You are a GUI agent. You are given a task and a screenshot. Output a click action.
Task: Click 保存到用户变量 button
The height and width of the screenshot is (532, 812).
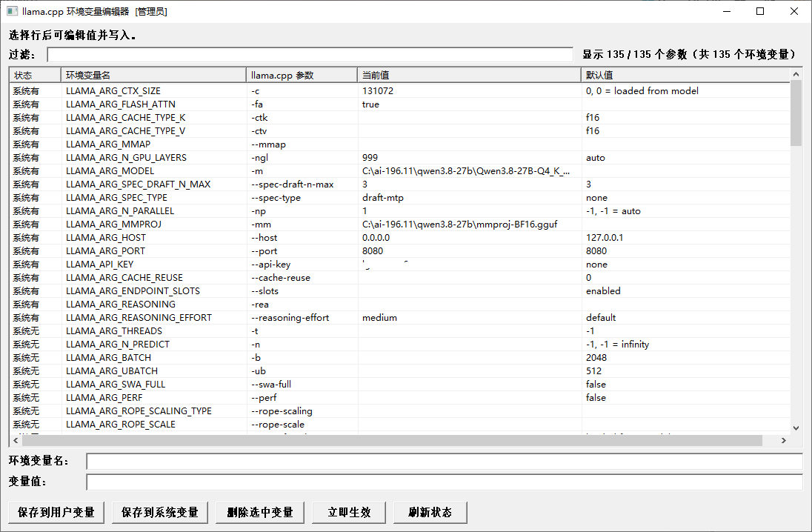(x=56, y=512)
